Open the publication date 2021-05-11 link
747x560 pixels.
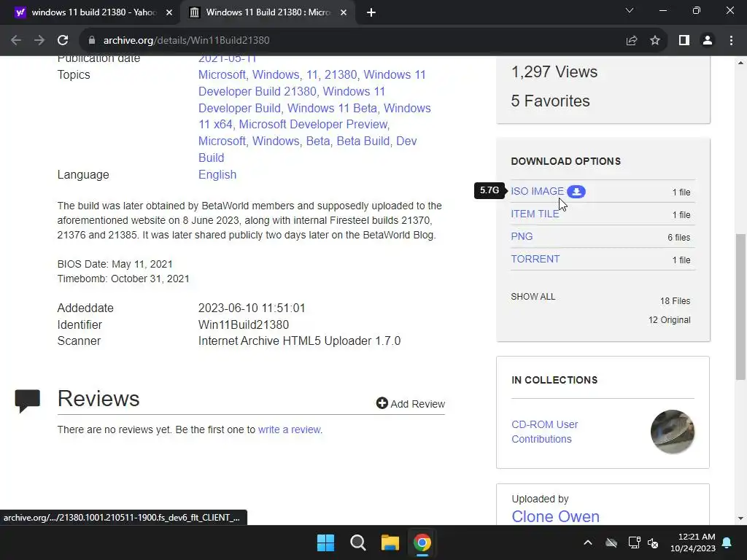(x=228, y=58)
